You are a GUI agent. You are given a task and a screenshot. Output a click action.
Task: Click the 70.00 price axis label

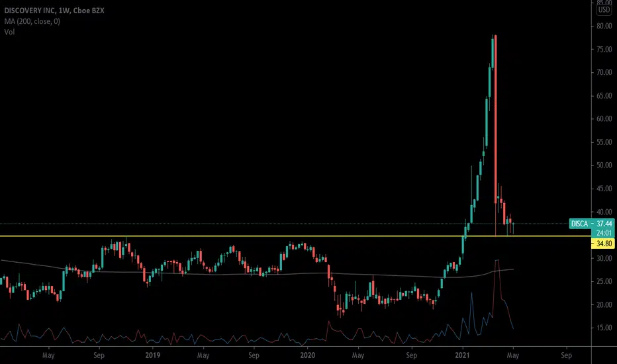tap(604, 72)
